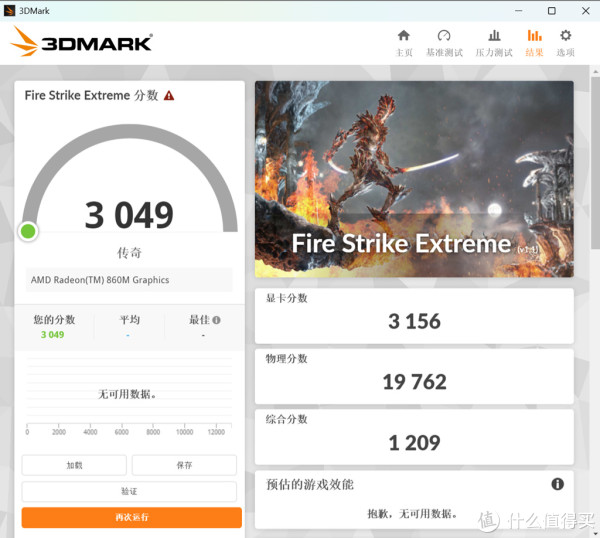Viewport: 600px width, 538px height.
Task: Click the Fire Strike Extreme banner image
Action: point(414,178)
